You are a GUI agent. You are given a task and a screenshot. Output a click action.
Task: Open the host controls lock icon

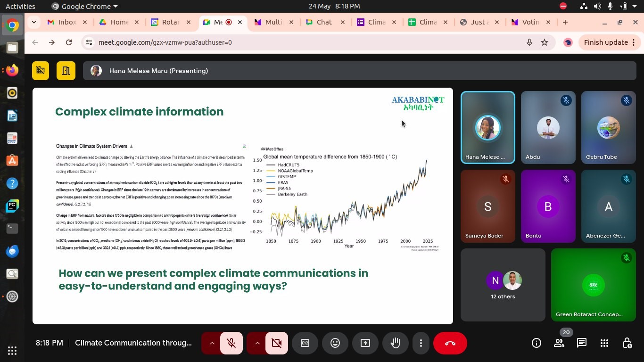[627, 343]
